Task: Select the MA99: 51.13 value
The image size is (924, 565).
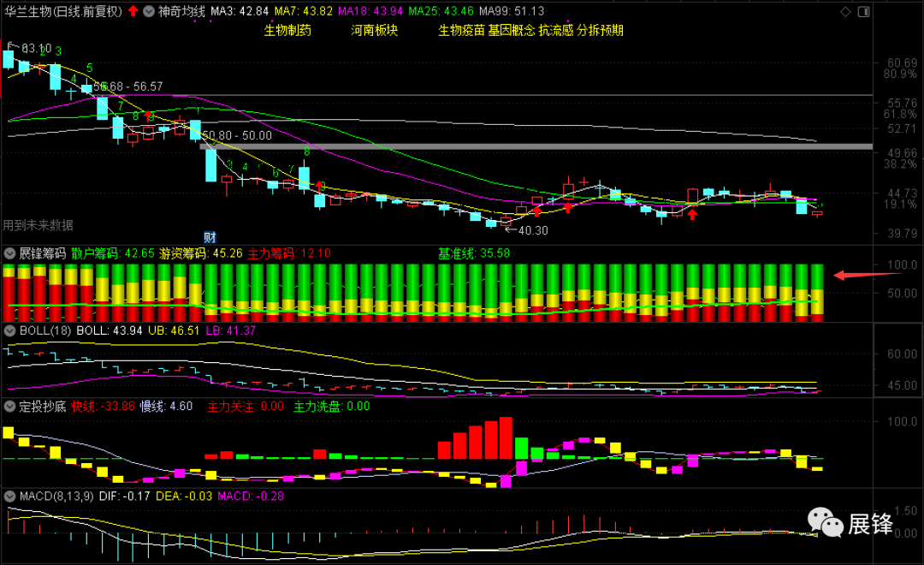Action: [x=512, y=11]
